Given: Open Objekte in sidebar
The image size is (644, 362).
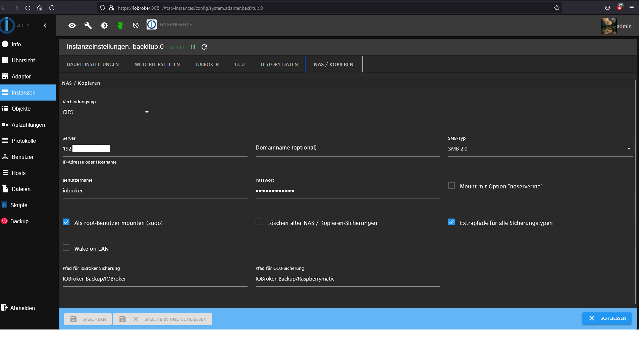Looking at the screenshot, I should pyautogui.click(x=28, y=109).
